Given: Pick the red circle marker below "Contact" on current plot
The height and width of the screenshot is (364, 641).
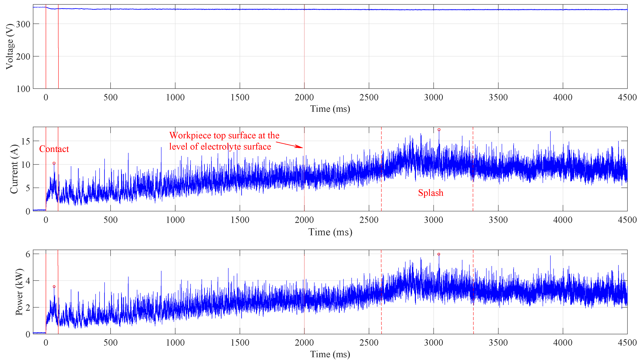Looking at the screenshot, I should (x=54, y=163).
